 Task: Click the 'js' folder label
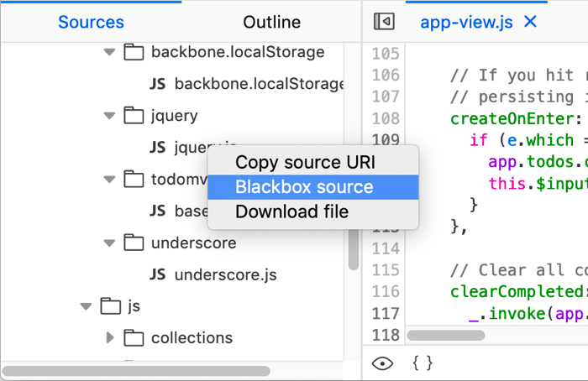pyautogui.click(x=134, y=306)
